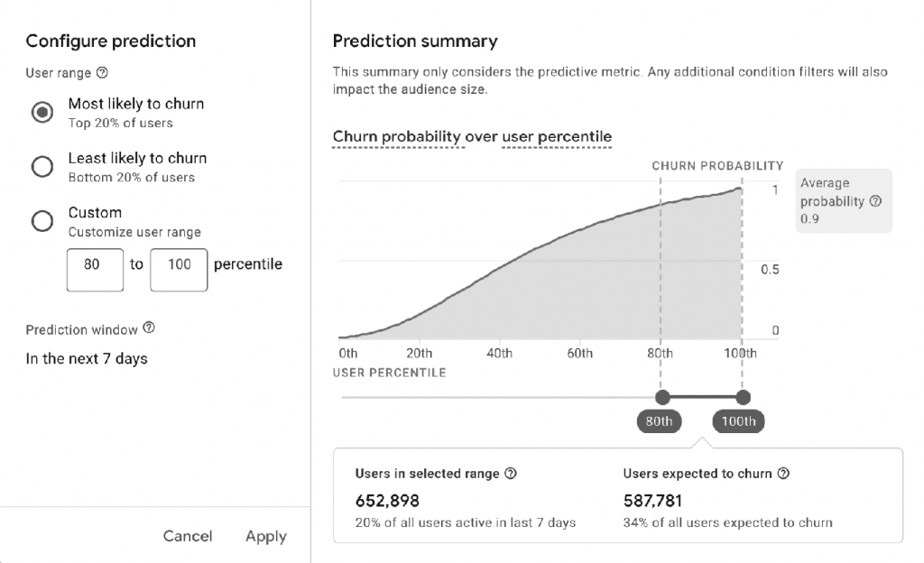
Task: Open the Average probability help tooltip
Action: pos(874,200)
